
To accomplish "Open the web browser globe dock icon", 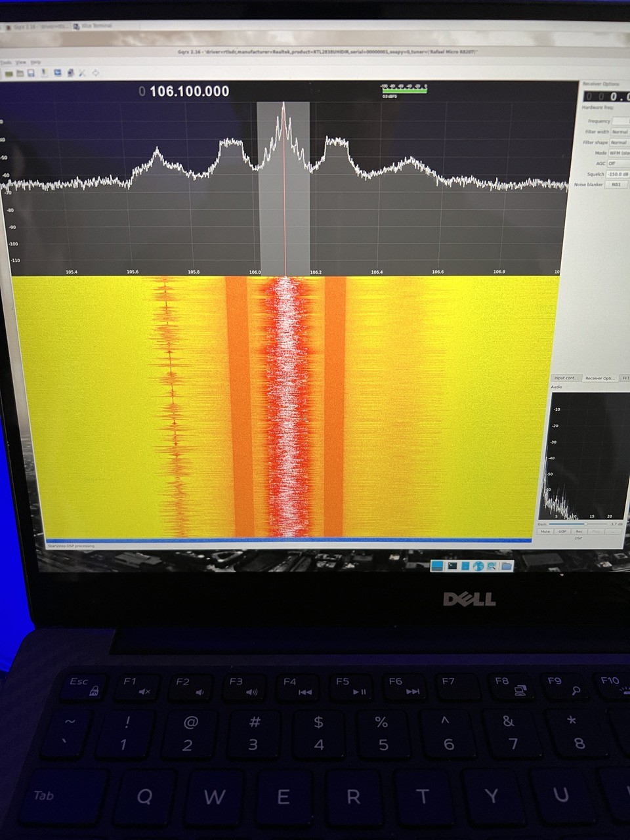I will [478, 566].
